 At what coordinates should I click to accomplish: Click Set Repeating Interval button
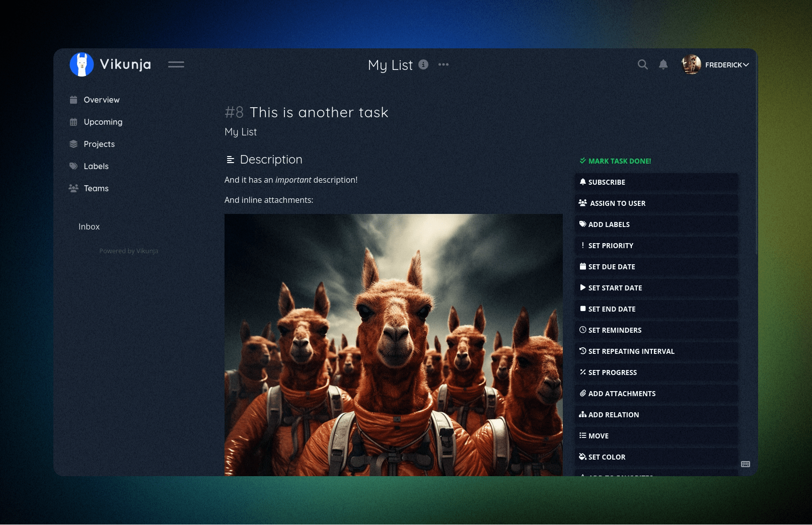(x=656, y=351)
